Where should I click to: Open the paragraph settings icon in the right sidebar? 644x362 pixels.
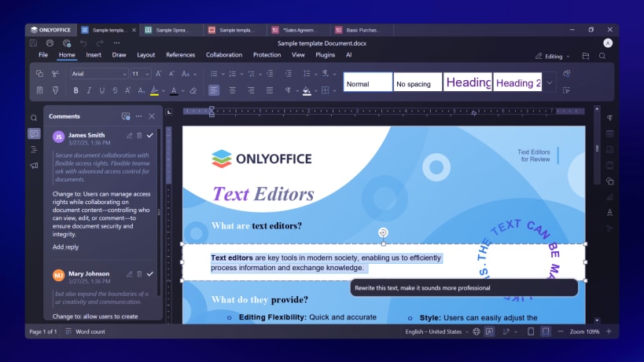coord(610,118)
